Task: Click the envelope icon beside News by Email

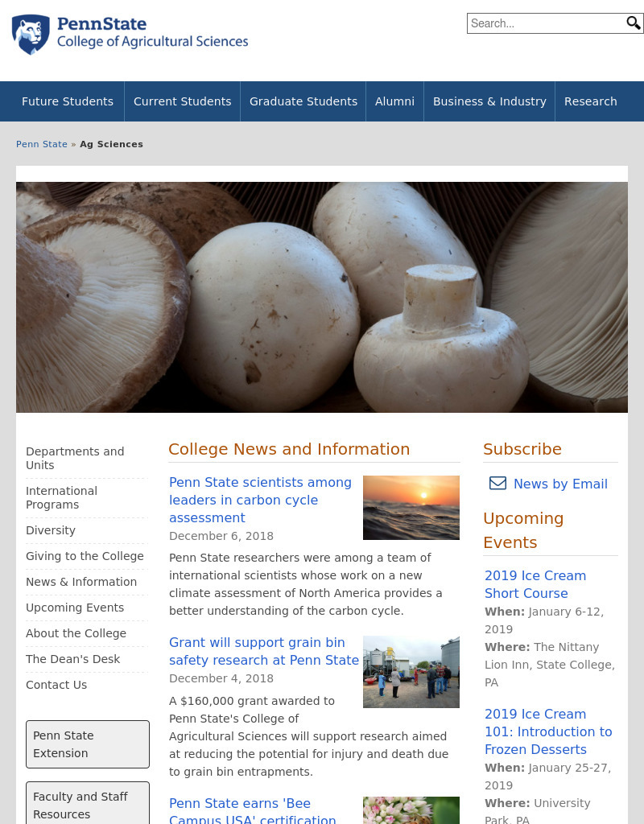Action: 497,483
